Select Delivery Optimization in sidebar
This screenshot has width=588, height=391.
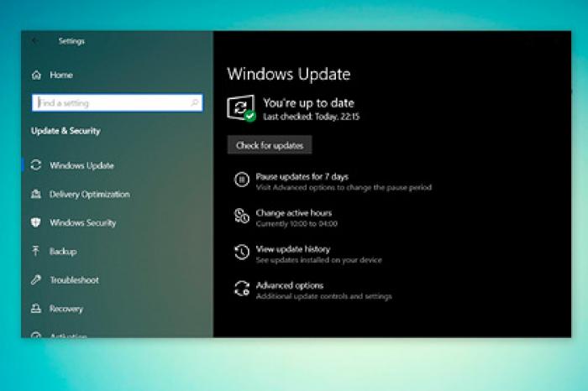90,194
